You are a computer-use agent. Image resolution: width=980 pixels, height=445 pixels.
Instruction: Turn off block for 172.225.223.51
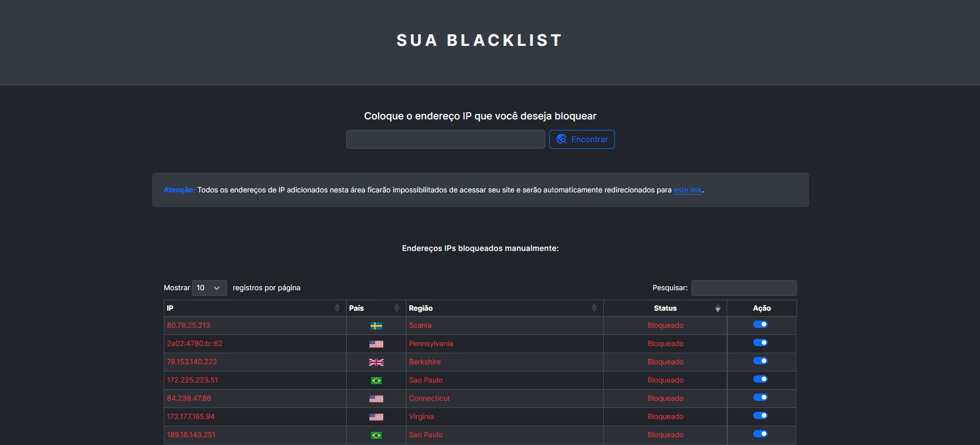pyautogui.click(x=760, y=379)
